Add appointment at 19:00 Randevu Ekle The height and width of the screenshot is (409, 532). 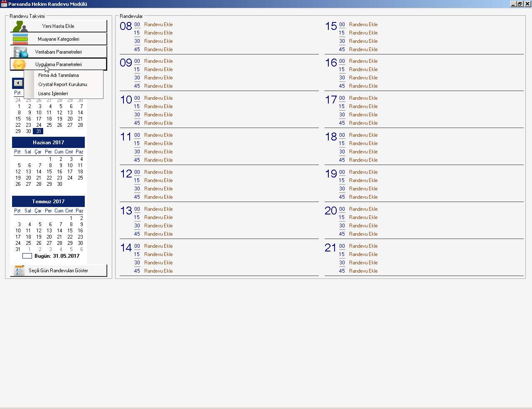(363, 172)
